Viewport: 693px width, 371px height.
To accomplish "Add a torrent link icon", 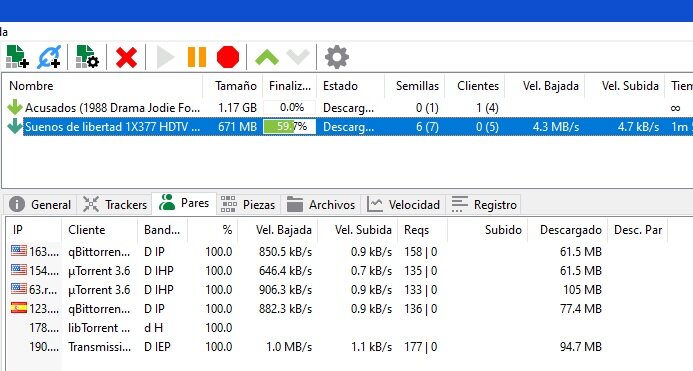I will (x=49, y=57).
